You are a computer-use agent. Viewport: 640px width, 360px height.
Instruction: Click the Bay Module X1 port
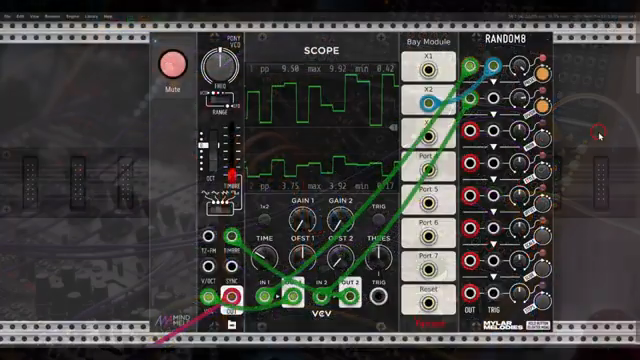coord(428,70)
